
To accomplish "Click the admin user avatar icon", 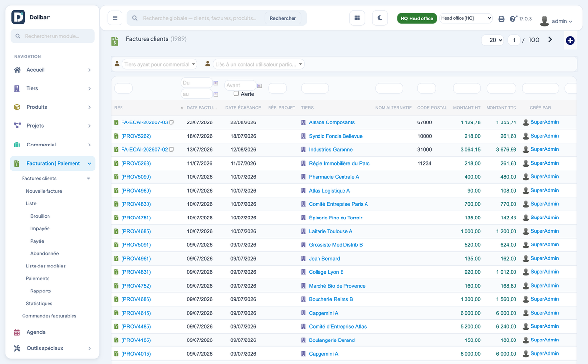I will coord(544,21).
